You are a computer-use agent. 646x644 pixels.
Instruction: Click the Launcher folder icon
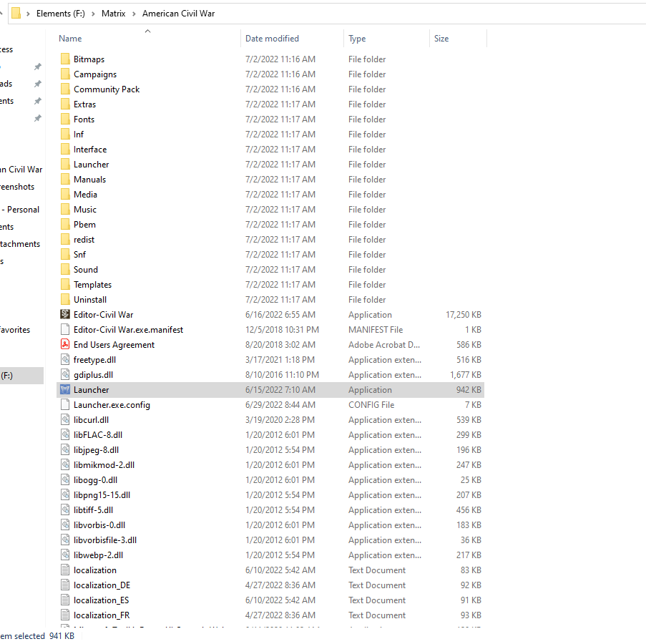65,165
